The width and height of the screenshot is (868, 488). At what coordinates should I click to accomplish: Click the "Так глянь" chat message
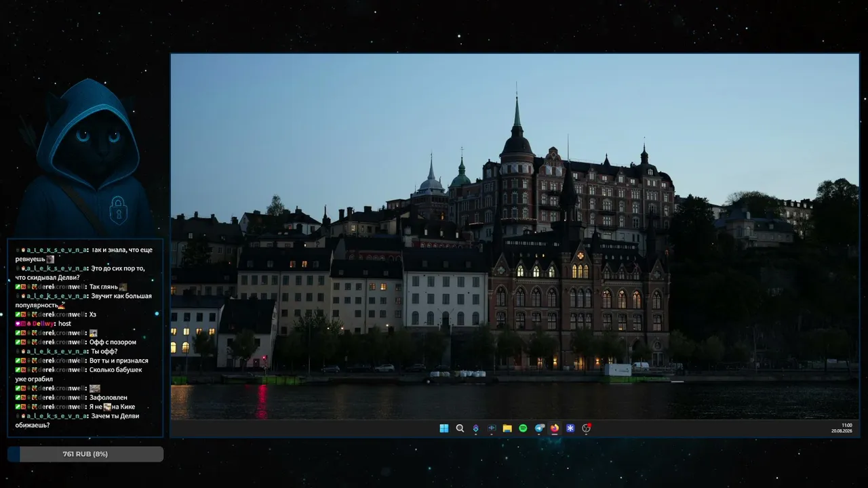(104, 287)
